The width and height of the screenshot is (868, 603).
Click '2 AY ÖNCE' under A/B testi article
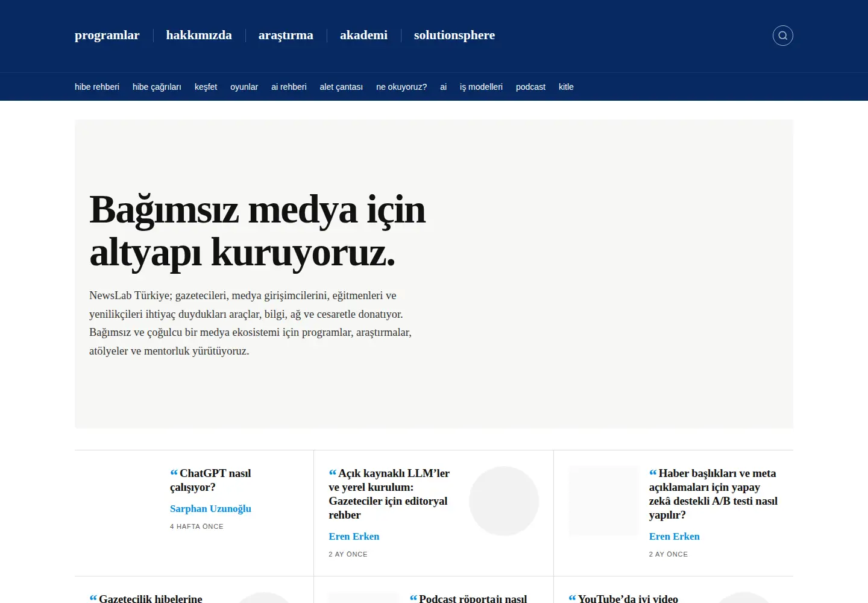[x=668, y=554]
